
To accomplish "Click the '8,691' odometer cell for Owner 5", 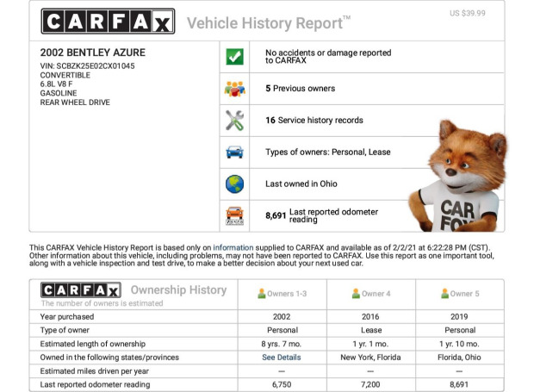I will (x=459, y=384).
